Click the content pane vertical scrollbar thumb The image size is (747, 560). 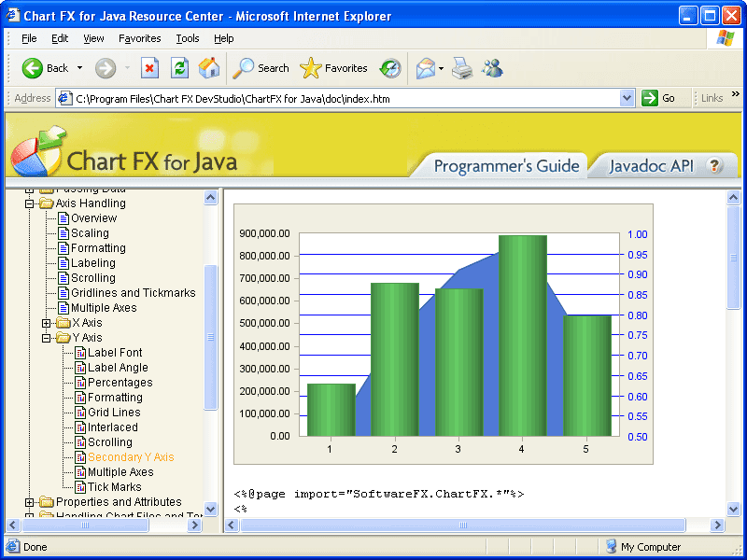(734, 258)
